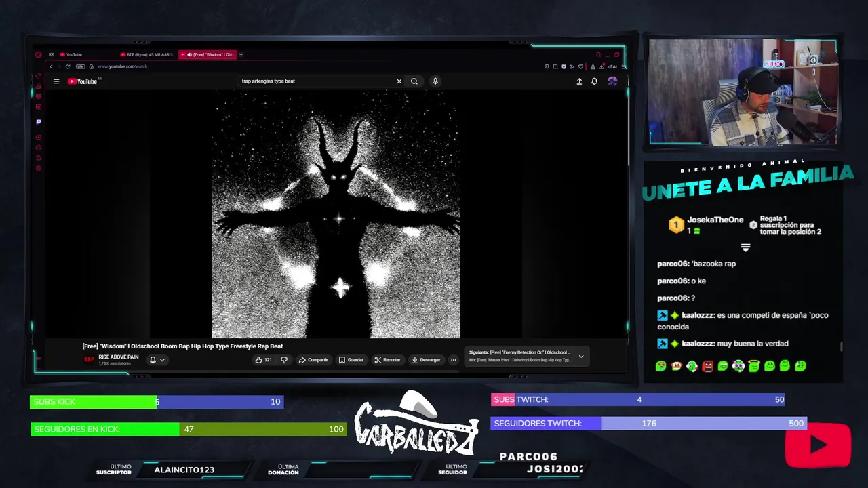The height and width of the screenshot is (488, 868).
Task: Click JosekaTheOne in the gift leaderboard
Action: pyautogui.click(x=715, y=220)
